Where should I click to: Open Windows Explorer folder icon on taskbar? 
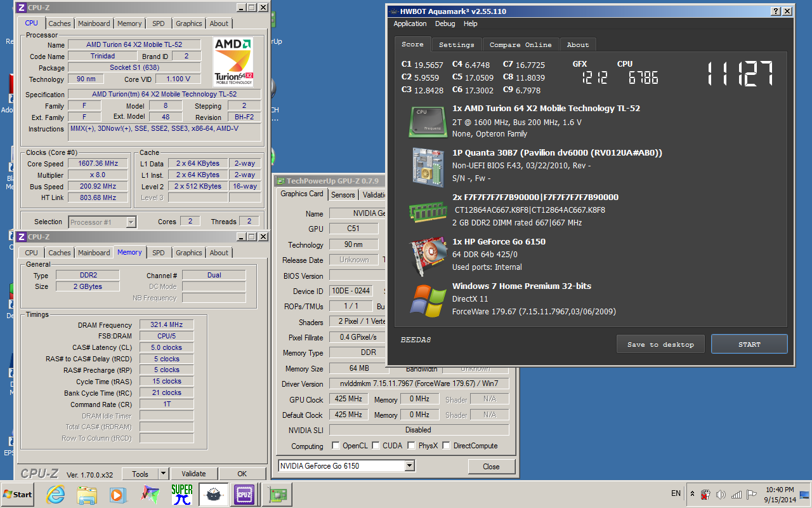86,494
